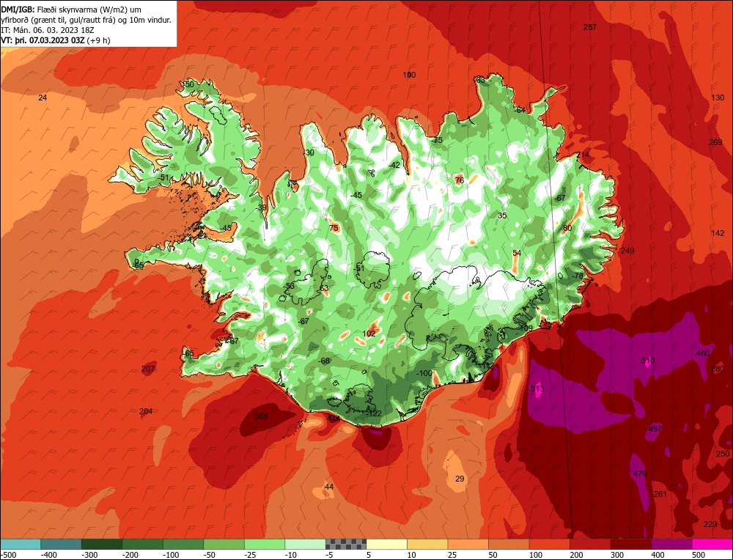
Task: Click the legend label "-25"
Action: coord(251,555)
